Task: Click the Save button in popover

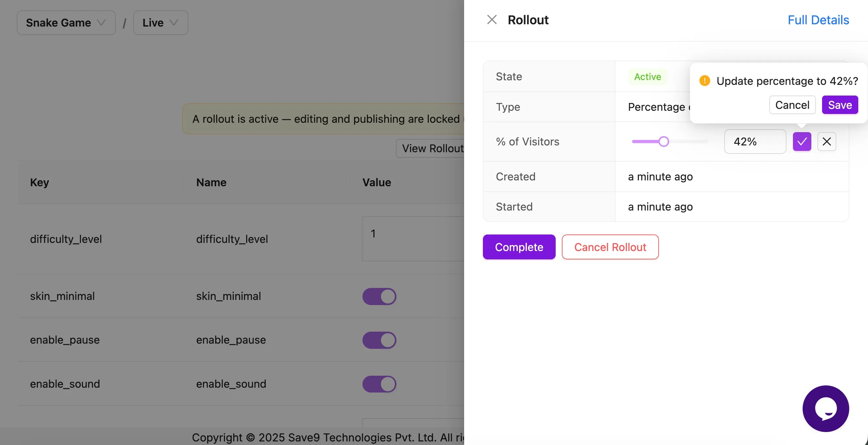Action: [840, 105]
